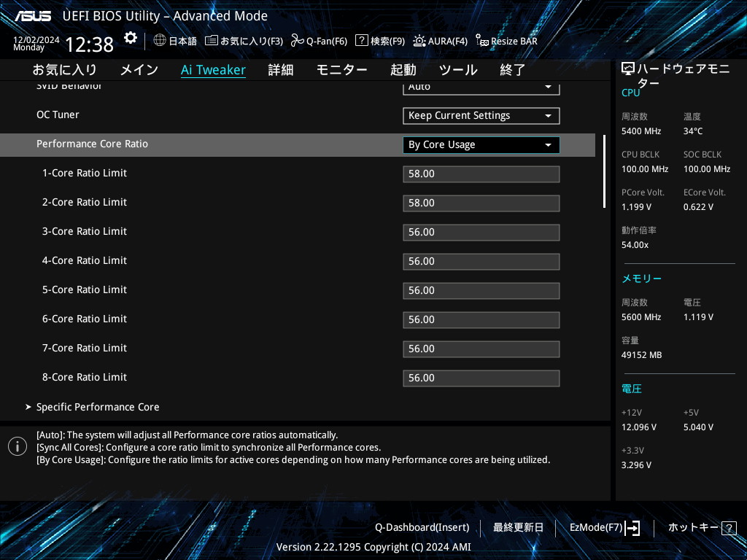Viewport: 747px width, 560px height.
Task: Select the Ai Tweaker tab
Action: tap(213, 70)
